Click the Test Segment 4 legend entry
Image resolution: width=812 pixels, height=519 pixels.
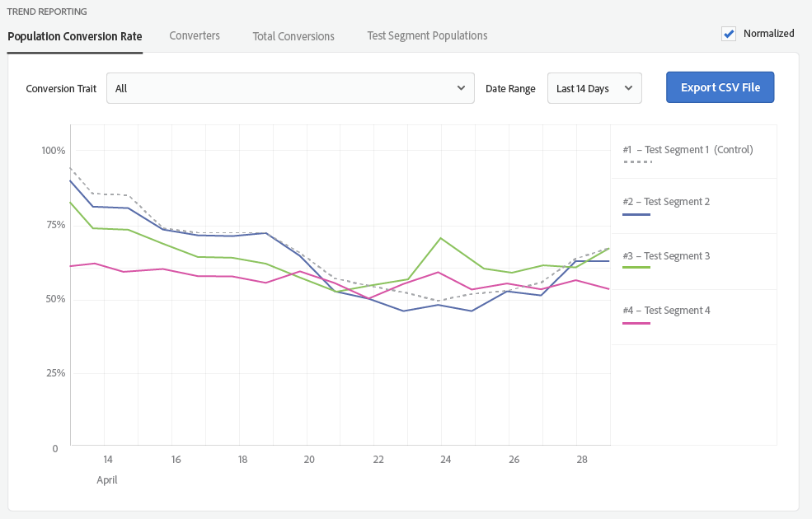click(666, 311)
